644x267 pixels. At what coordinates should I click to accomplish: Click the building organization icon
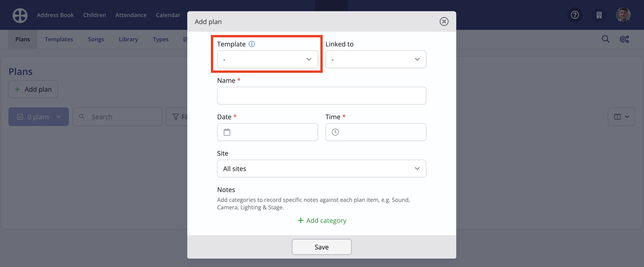(599, 15)
